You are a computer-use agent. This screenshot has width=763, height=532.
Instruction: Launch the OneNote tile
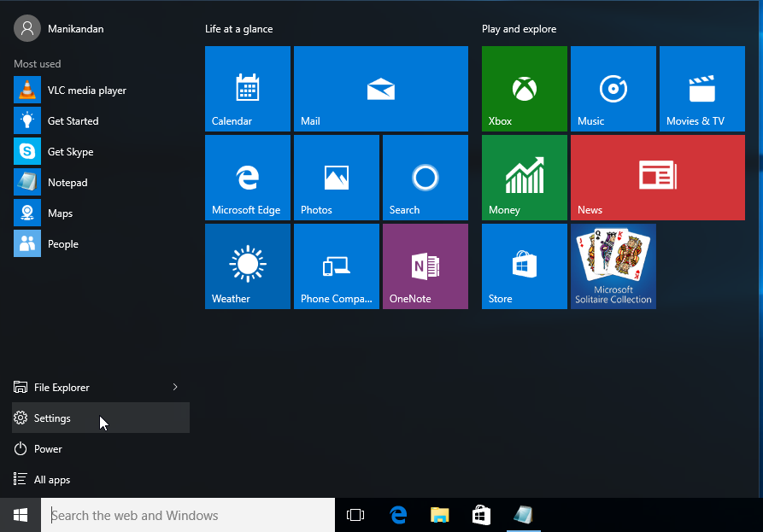426,266
